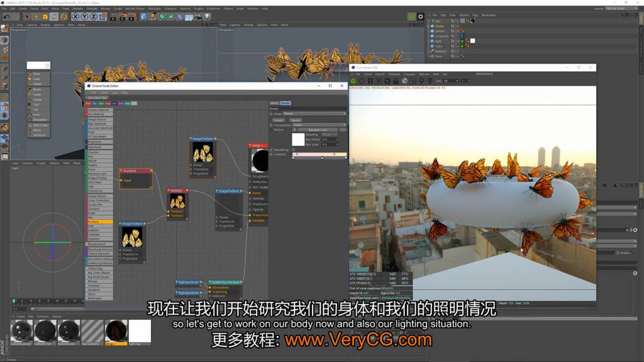Collapse the Multiply node triangle
Image resolution: width=644 pixels, height=362 pixels.
[169, 190]
